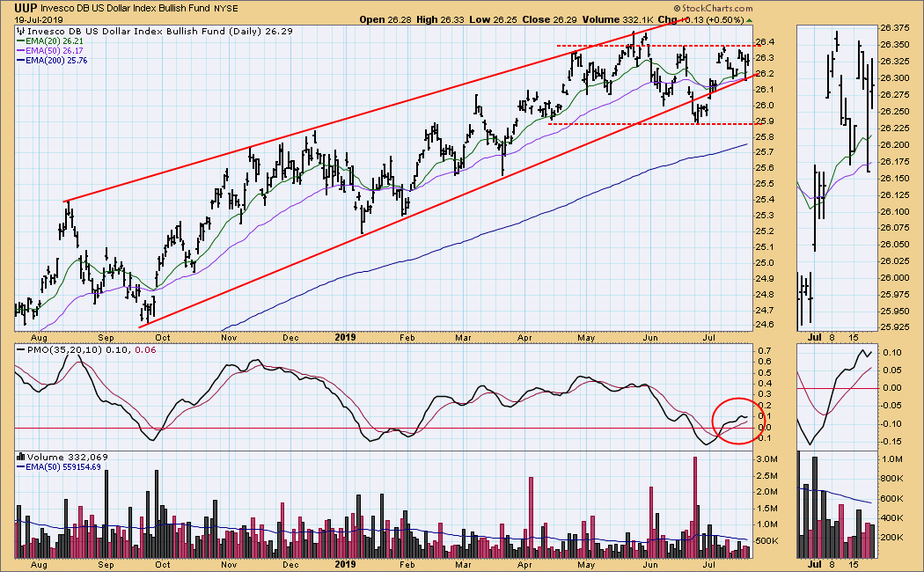
Task: Click the volume bars icon in the Volume legend
Action: coord(19,458)
